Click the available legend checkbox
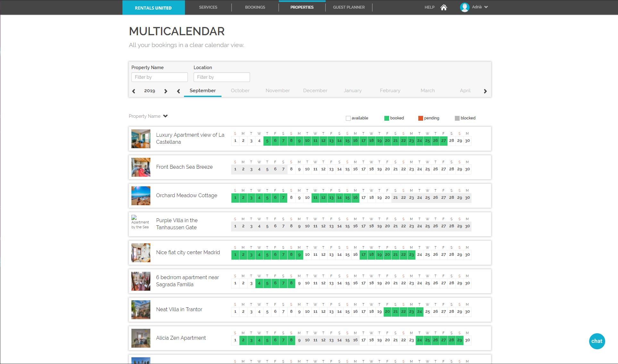 [348, 118]
